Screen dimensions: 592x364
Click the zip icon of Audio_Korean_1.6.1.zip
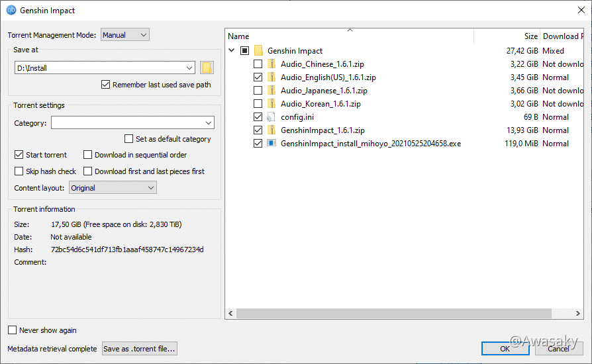point(271,103)
